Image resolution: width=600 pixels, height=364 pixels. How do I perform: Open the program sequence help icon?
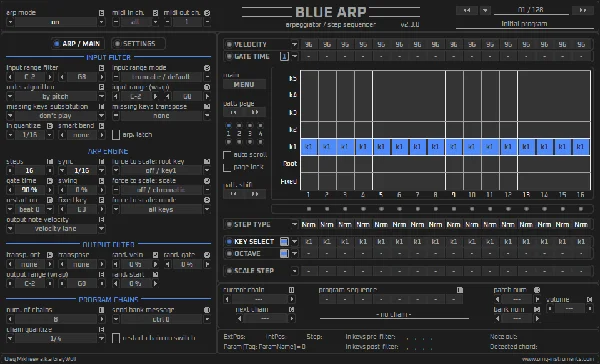(460, 290)
